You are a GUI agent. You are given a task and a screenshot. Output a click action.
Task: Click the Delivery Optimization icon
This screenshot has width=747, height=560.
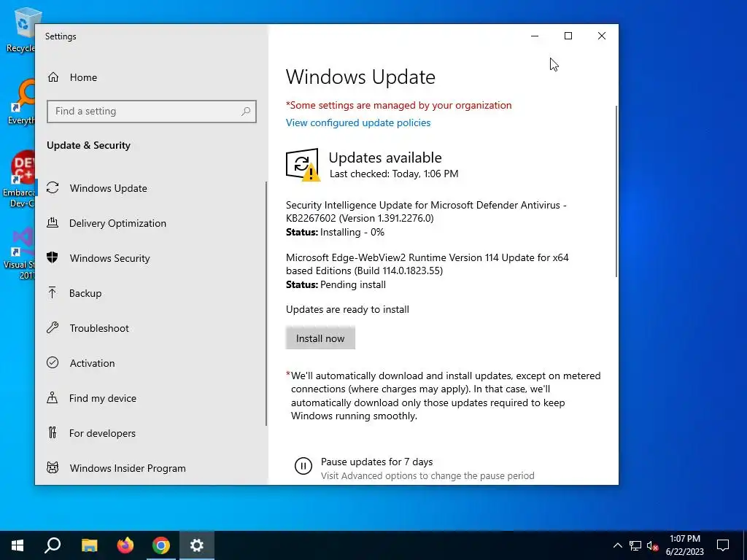(53, 223)
